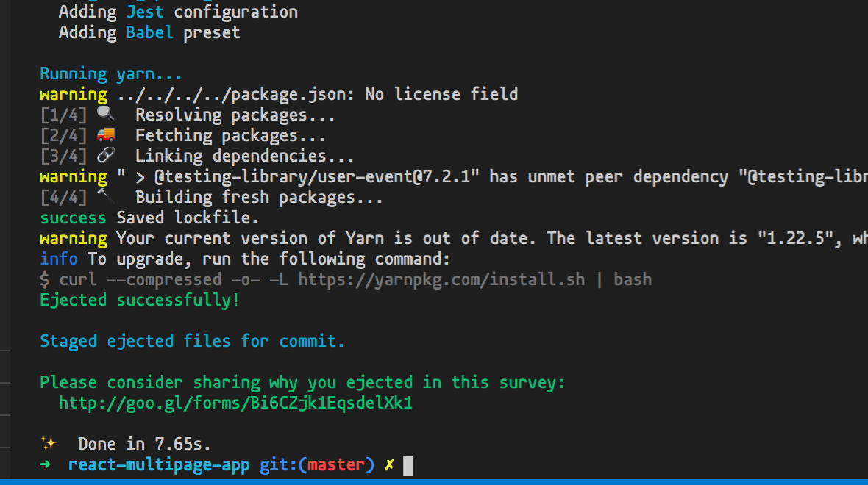This screenshot has height=485, width=868.
Task: Click the green prompt arrow
Action: [46, 465]
